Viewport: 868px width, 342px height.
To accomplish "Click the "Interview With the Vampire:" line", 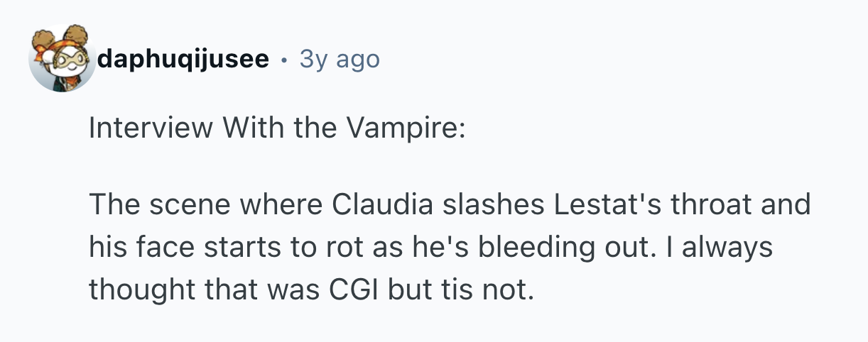I will [276, 129].
